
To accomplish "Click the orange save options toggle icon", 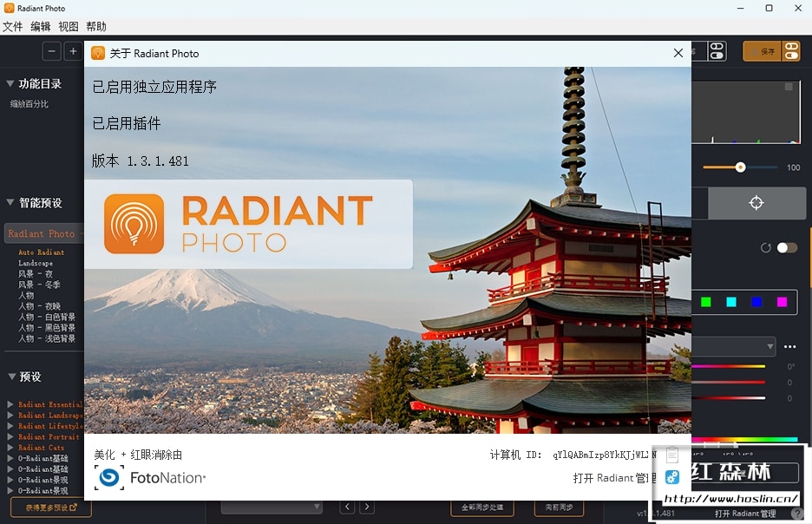I will point(792,51).
